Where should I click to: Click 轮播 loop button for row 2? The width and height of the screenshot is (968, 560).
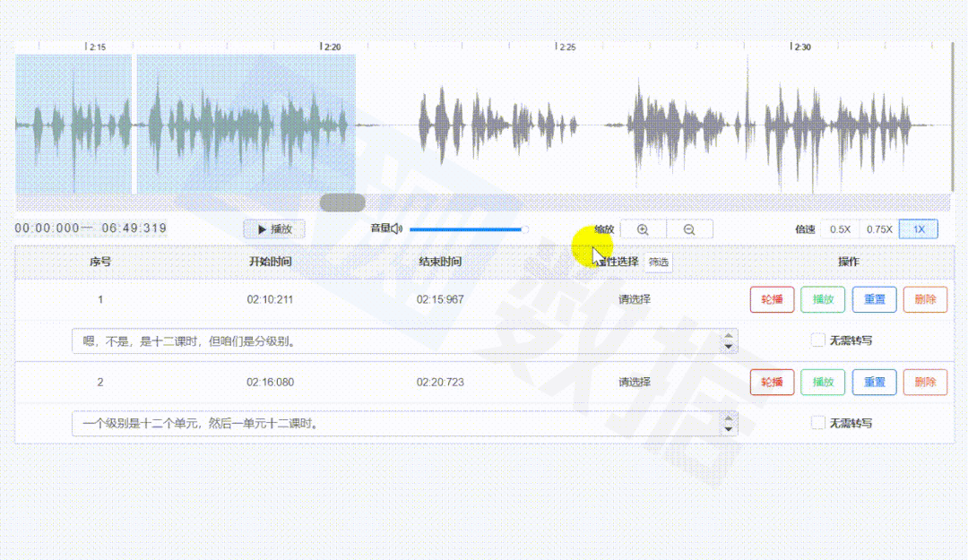(x=772, y=383)
